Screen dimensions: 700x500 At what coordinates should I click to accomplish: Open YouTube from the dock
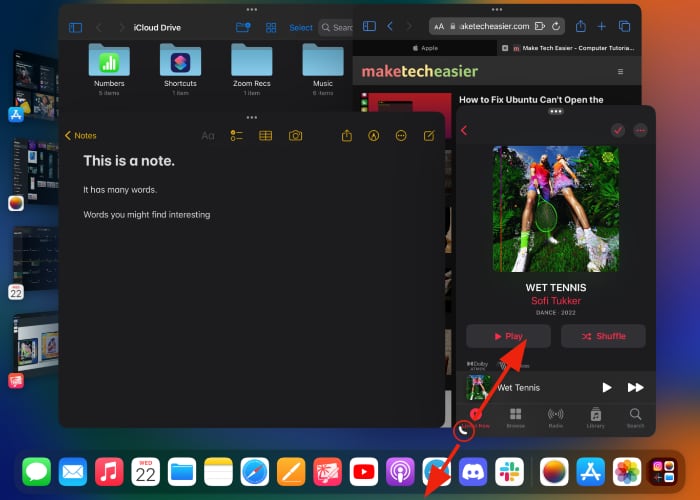tap(364, 471)
